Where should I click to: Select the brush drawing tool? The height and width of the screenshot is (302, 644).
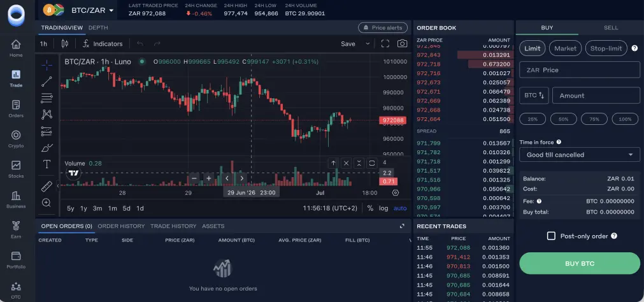(x=47, y=148)
